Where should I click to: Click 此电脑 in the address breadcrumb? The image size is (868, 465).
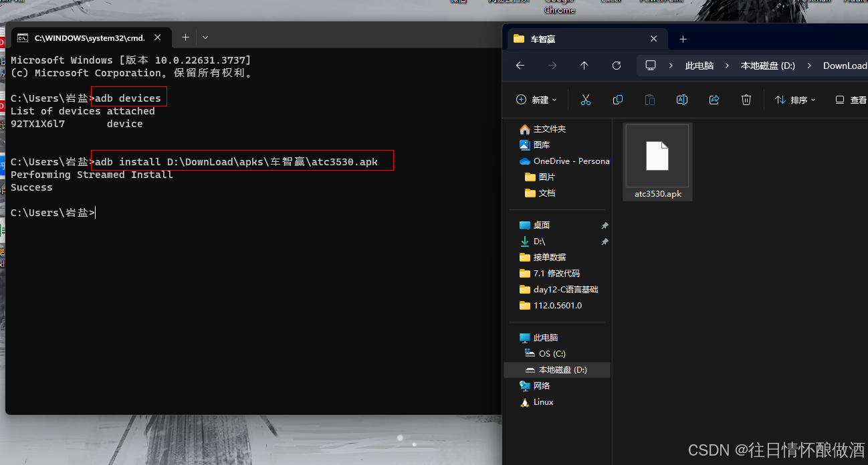pyautogui.click(x=699, y=66)
